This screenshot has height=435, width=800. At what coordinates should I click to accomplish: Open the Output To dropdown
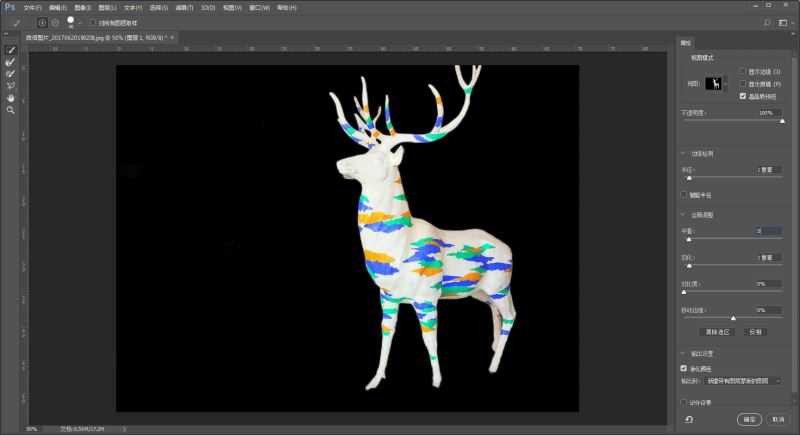coord(745,381)
